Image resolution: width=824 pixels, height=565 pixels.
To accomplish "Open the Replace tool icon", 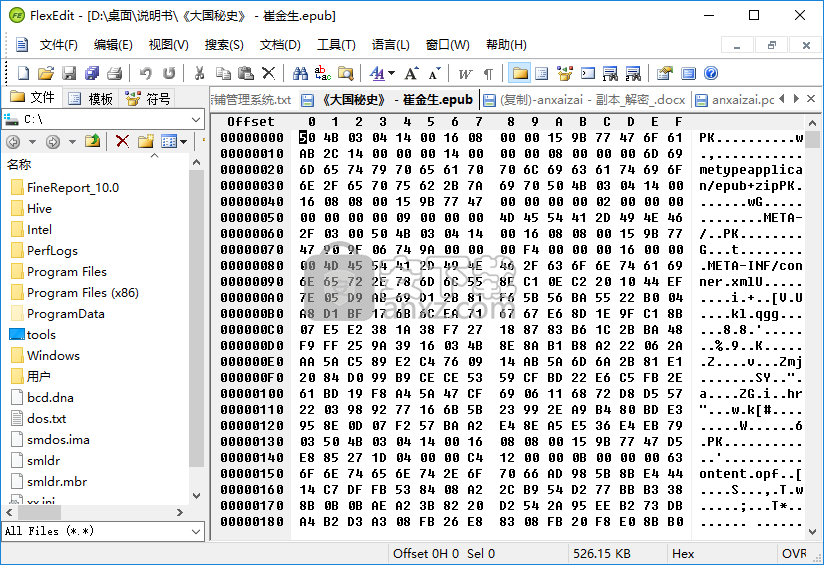I will [323, 73].
